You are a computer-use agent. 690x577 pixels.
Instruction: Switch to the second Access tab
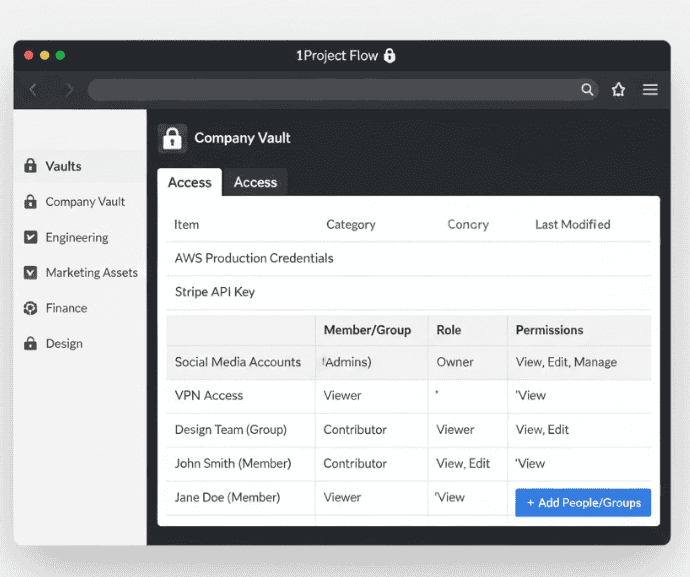point(255,182)
